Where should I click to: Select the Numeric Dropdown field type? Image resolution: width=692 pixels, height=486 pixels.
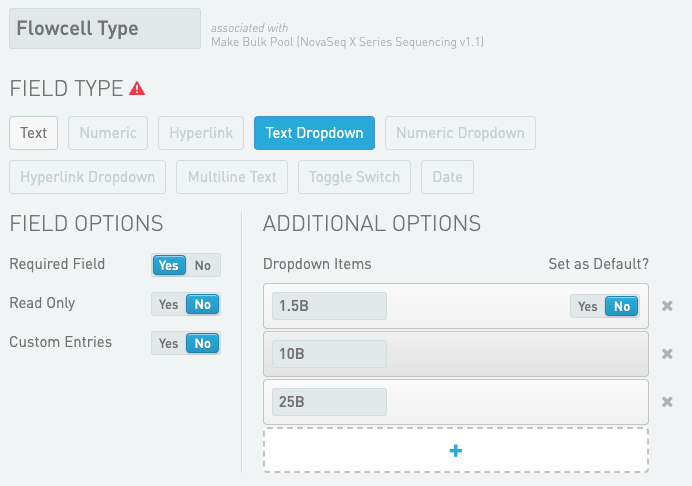[460, 133]
